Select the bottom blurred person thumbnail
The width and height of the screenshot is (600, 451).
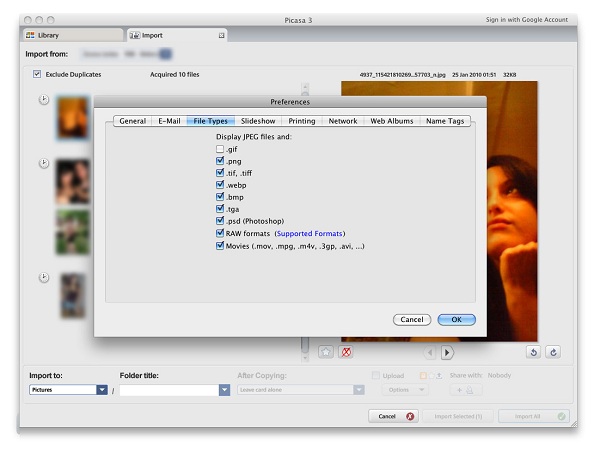(x=73, y=295)
